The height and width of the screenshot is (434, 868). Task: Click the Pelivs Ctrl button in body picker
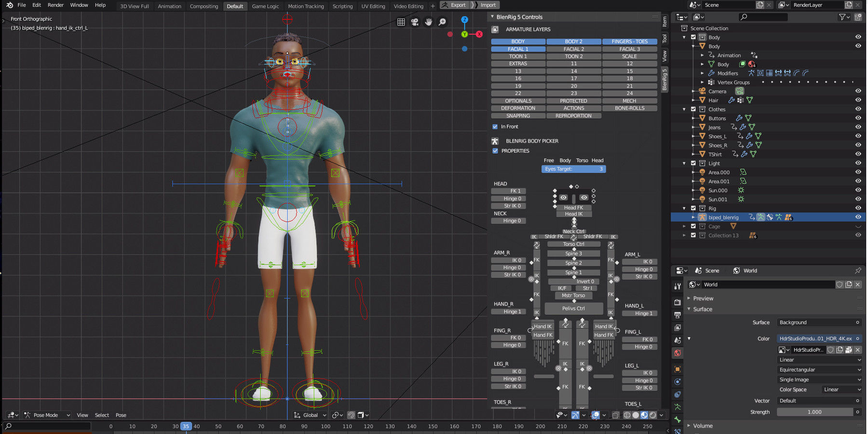[573, 309]
